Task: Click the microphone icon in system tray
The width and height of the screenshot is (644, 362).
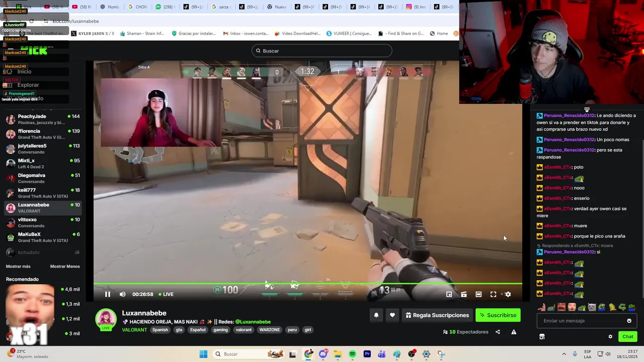Action: 575,354
